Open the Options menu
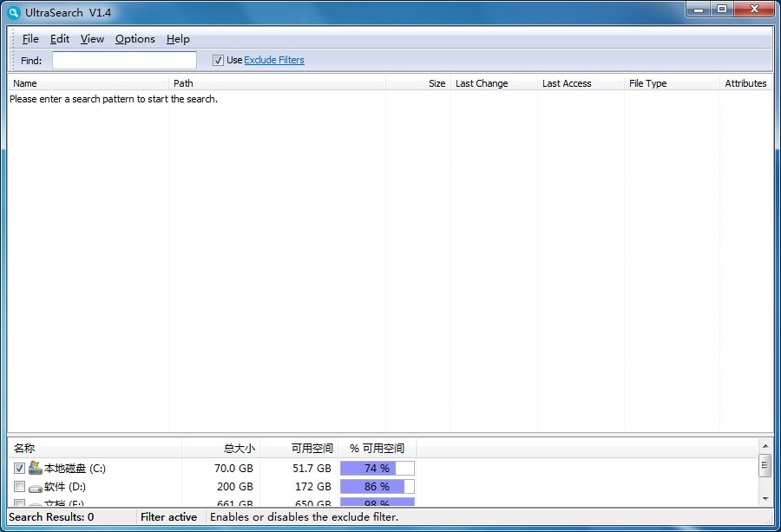Viewport: 781px width, 532px height. pyautogui.click(x=135, y=39)
